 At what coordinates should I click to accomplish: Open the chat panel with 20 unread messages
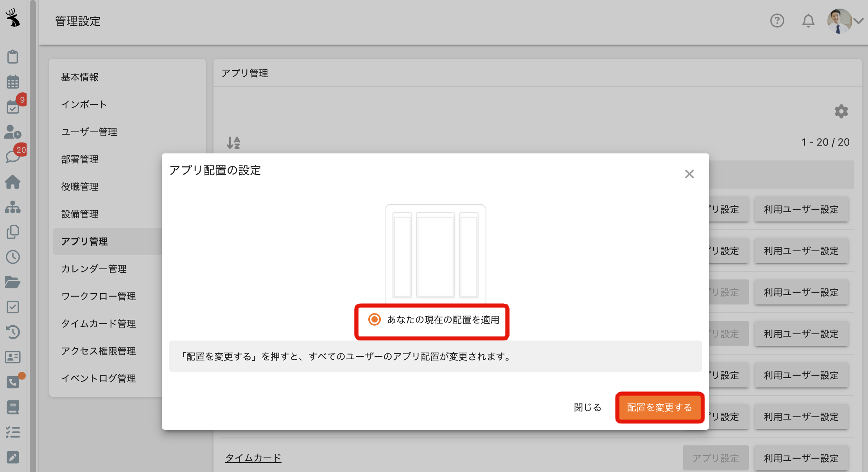click(13, 156)
